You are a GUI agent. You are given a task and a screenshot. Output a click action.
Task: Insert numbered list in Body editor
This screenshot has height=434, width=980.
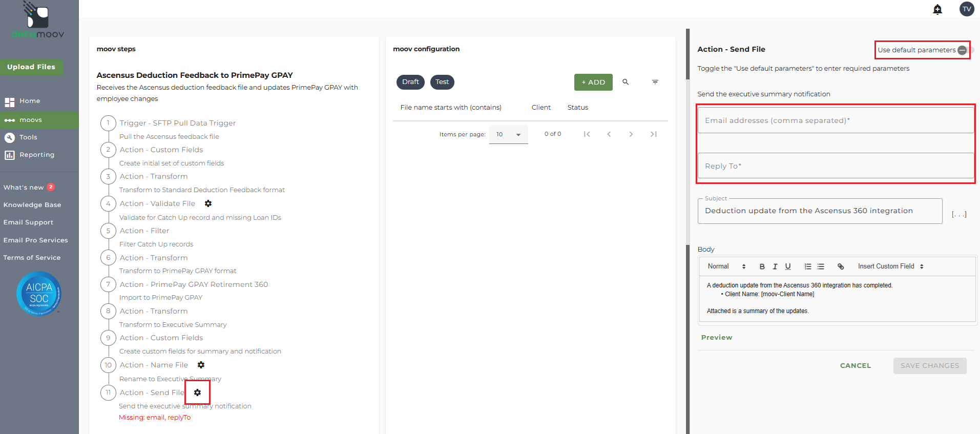(808, 266)
